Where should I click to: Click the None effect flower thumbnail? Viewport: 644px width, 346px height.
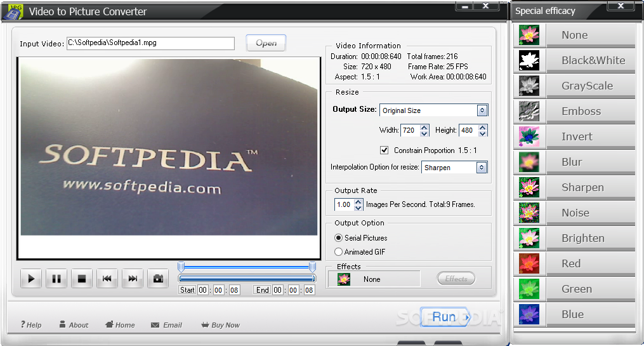(529, 35)
